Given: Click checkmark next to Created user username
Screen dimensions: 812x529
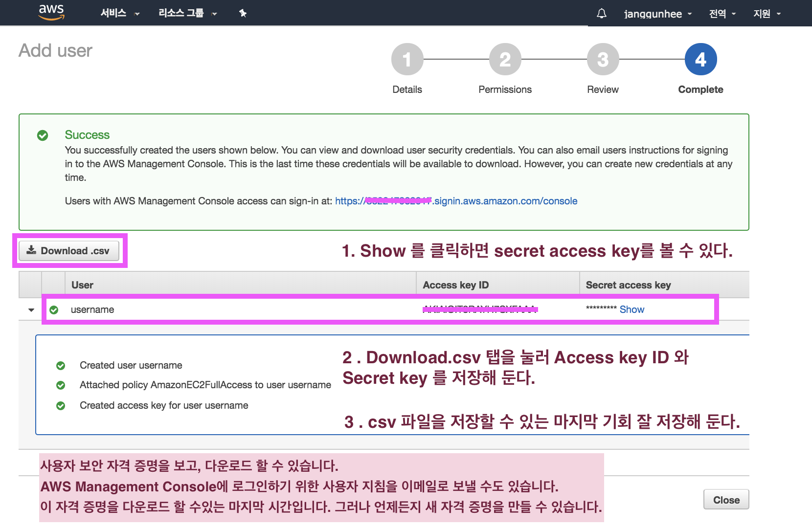Looking at the screenshot, I should point(61,365).
